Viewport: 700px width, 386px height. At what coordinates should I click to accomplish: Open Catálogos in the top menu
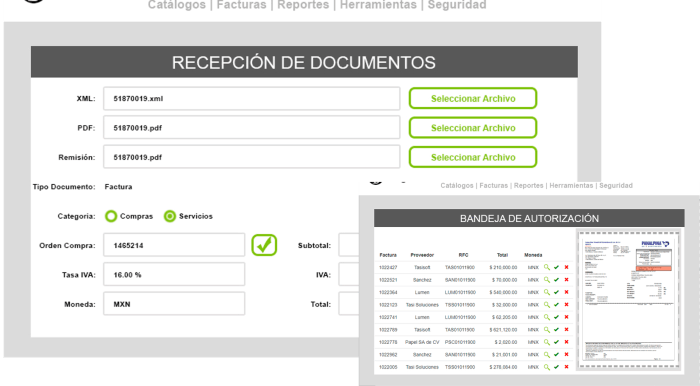tap(177, 5)
